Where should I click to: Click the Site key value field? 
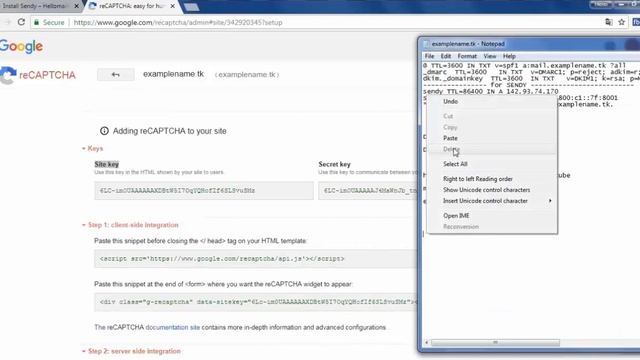pyautogui.click(x=204, y=191)
